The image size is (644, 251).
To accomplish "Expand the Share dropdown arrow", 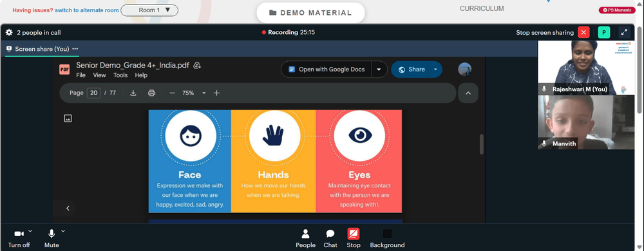I will [435, 70].
